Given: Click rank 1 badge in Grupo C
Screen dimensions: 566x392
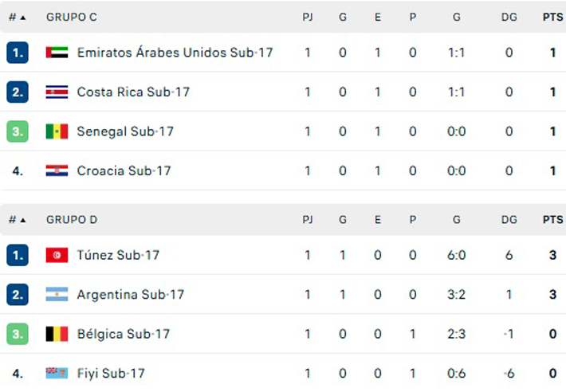Looking at the screenshot, I should coord(18,53).
